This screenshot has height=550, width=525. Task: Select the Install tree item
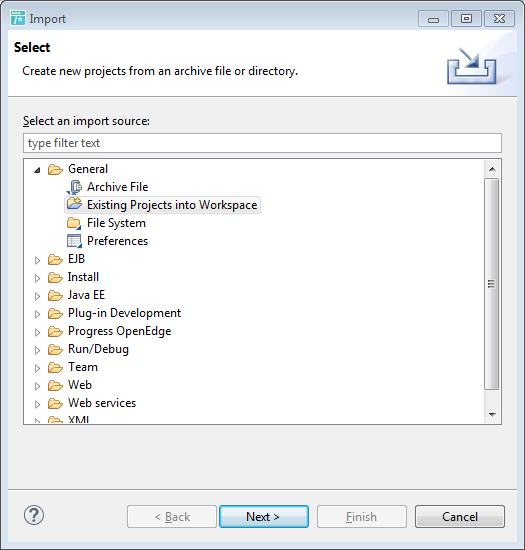click(x=83, y=277)
